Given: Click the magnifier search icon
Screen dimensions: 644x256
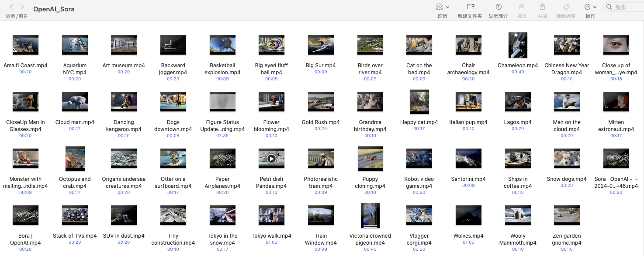Looking at the screenshot, I should pyautogui.click(x=609, y=7).
